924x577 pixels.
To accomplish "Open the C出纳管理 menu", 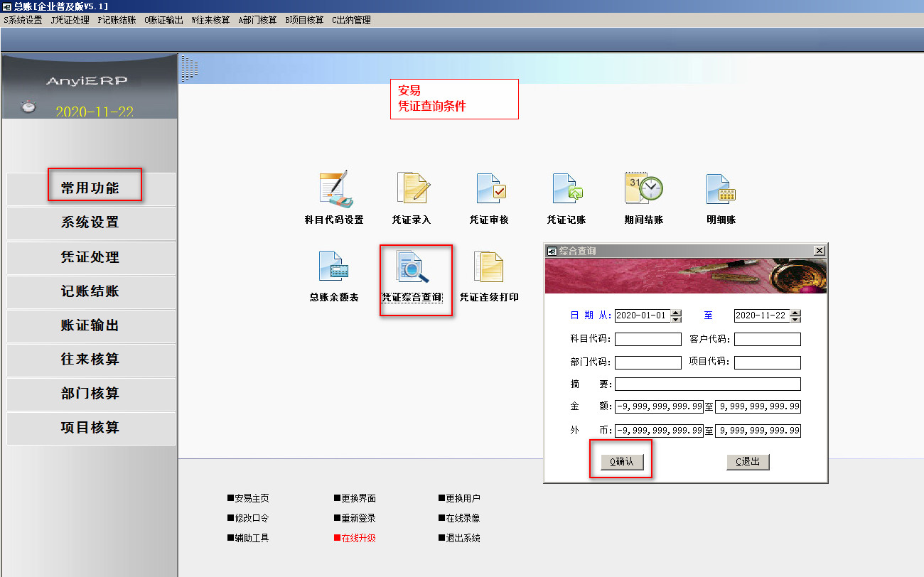I will click(x=351, y=21).
